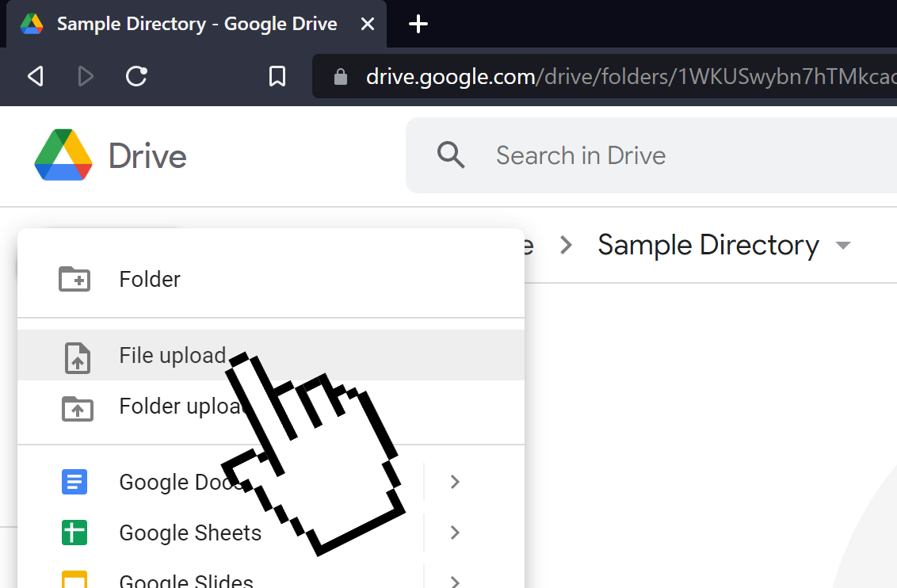This screenshot has height=588, width=897.
Task: Reload the page with the refresh icon
Action: tap(136, 76)
